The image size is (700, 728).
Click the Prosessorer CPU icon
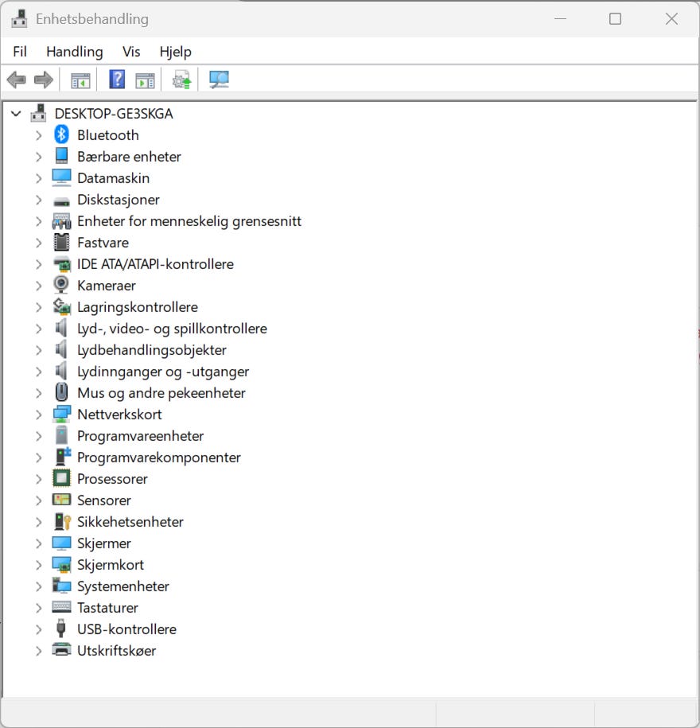pyautogui.click(x=61, y=478)
